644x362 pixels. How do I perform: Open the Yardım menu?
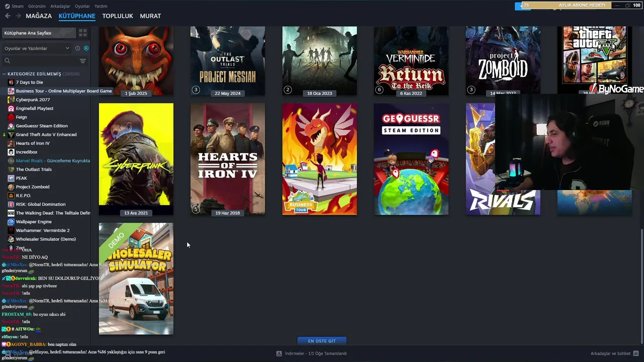click(x=101, y=6)
